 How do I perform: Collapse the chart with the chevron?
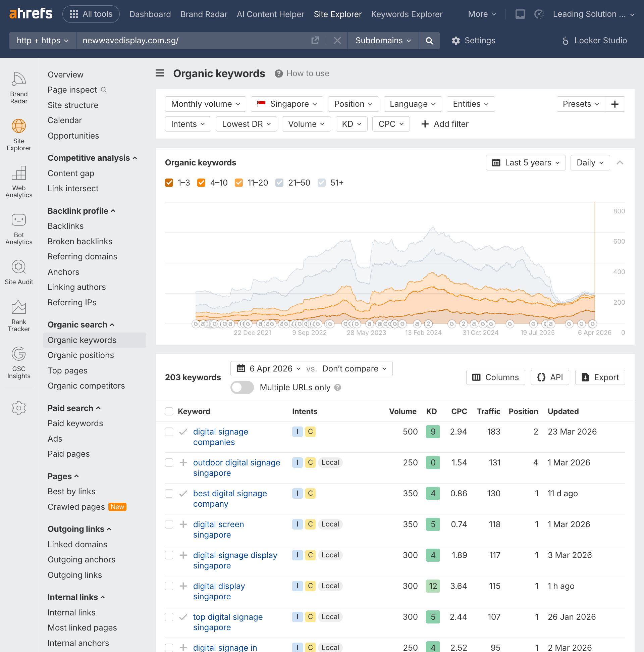(x=620, y=163)
